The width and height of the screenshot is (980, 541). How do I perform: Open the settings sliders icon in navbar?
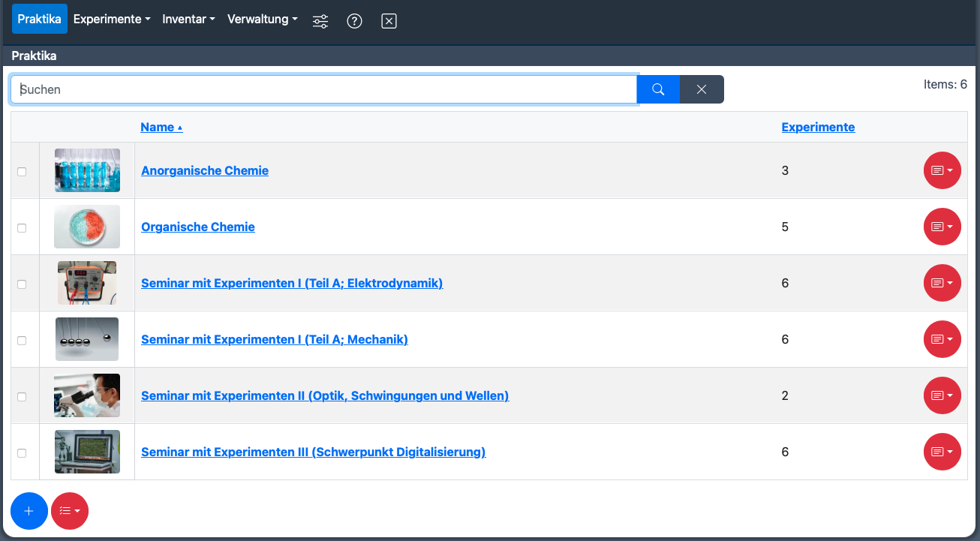point(320,21)
